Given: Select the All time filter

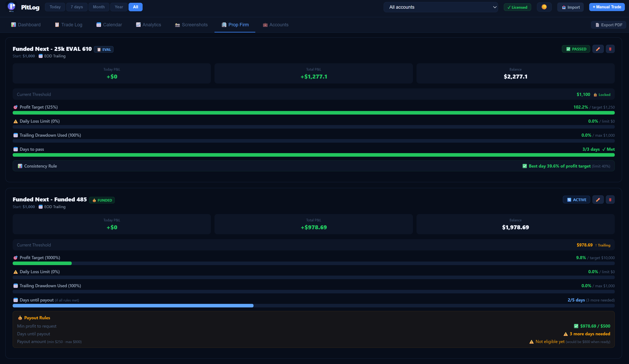Looking at the screenshot, I should (x=135, y=7).
